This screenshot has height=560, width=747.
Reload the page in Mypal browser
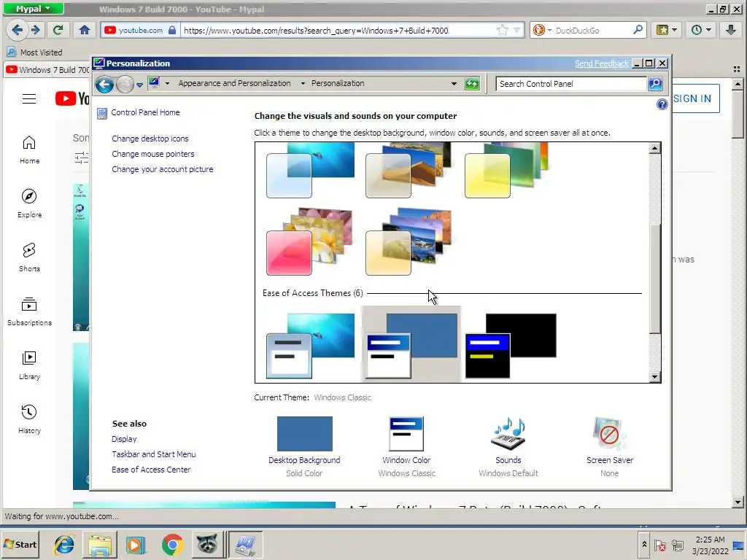click(x=58, y=30)
